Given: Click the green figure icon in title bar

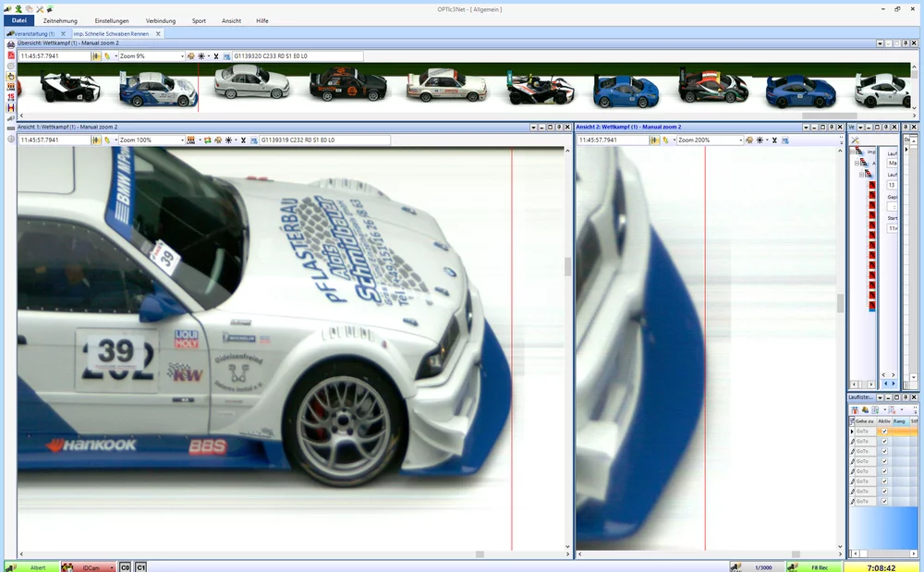Looking at the screenshot, I should click(18, 9).
